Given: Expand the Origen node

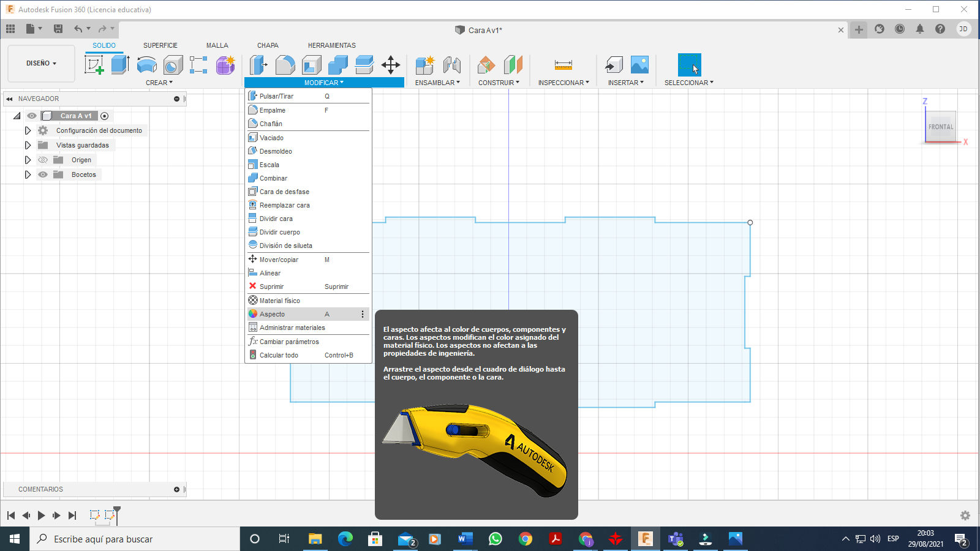Looking at the screenshot, I should pyautogui.click(x=28, y=160).
